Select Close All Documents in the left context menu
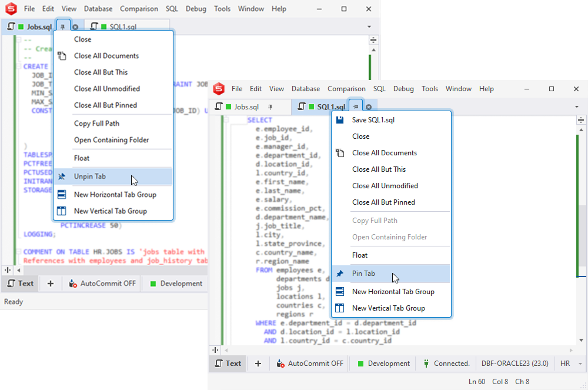Screen dimensions: 588x390 point(113,56)
